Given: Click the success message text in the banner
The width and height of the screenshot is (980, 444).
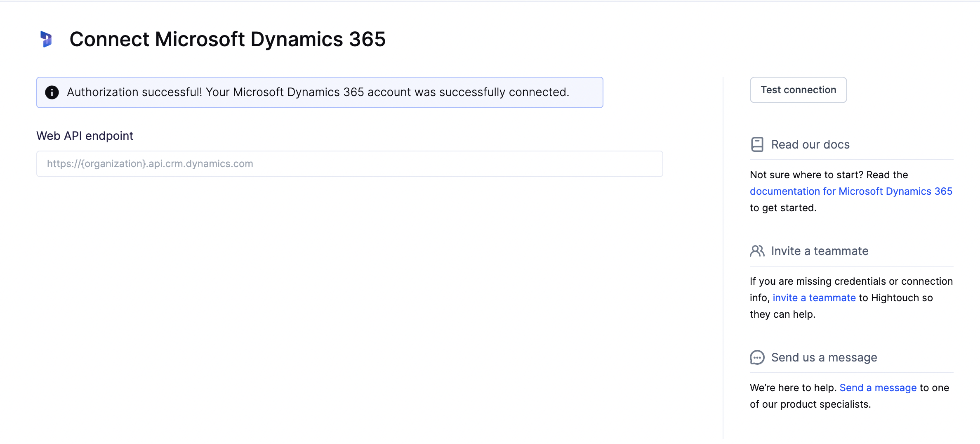Looking at the screenshot, I should click(x=318, y=92).
